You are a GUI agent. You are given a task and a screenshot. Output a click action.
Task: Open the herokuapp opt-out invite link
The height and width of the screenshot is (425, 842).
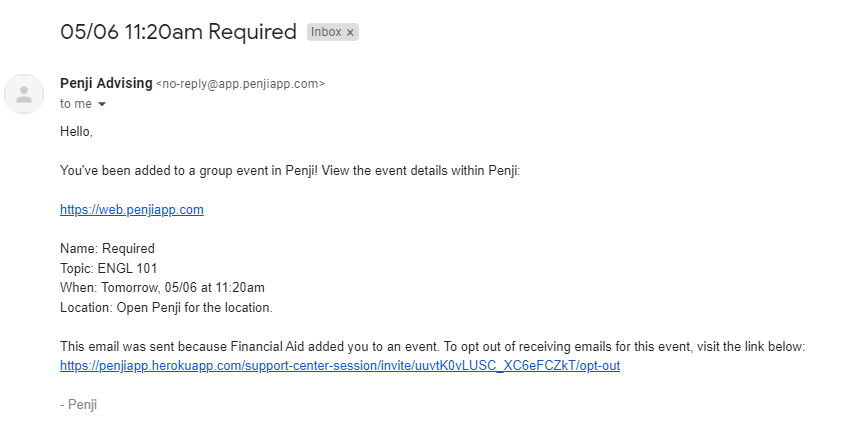click(340, 365)
